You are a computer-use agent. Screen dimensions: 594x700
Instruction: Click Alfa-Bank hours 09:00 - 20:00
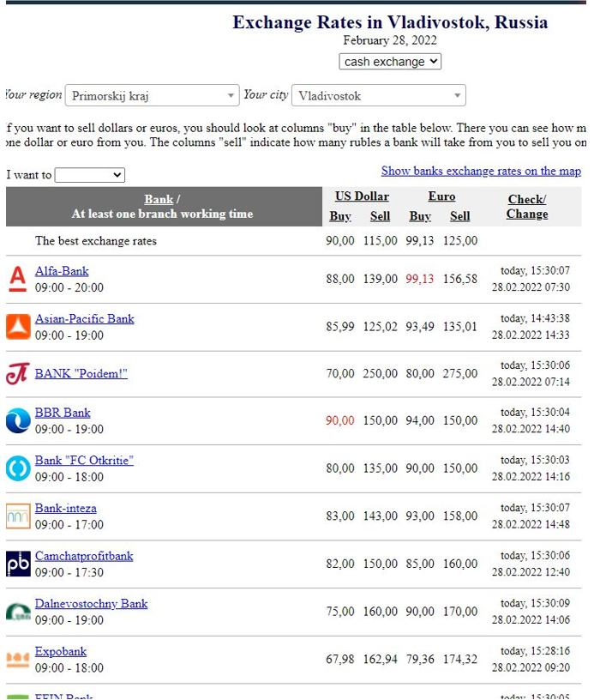(x=69, y=287)
